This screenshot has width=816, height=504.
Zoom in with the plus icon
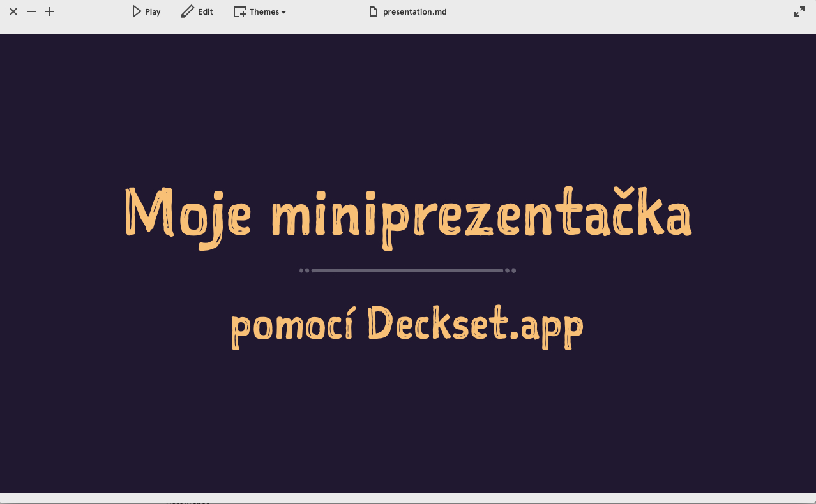pos(49,11)
